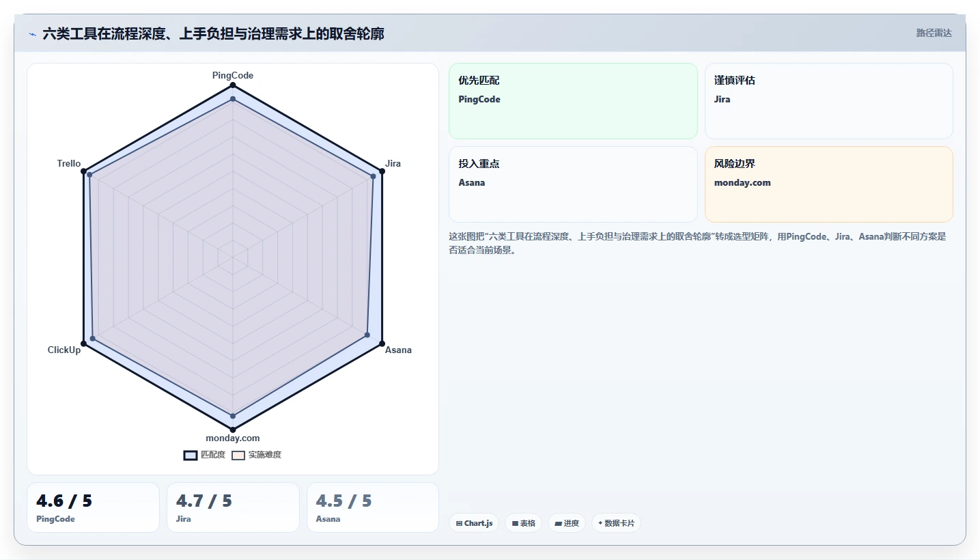Click the inner 实施难度 point on Trello axis
This screenshot has width=980, height=560.
89,175
